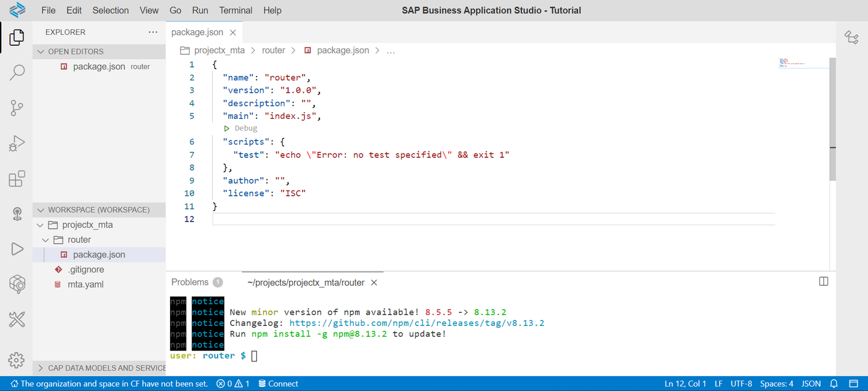Open the Help menu
This screenshot has width=868, height=391.
[x=272, y=10]
